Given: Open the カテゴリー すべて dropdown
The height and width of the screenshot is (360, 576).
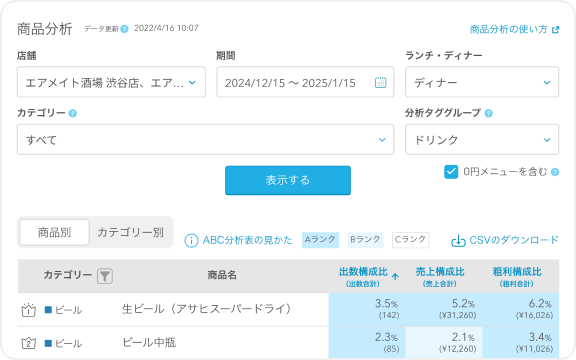Looking at the screenshot, I should [x=205, y=140].
